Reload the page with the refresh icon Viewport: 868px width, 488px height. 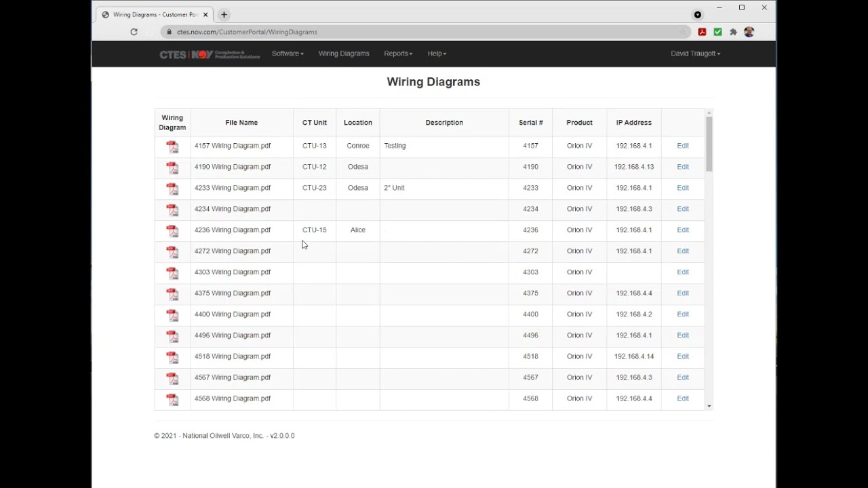point(134,32)
